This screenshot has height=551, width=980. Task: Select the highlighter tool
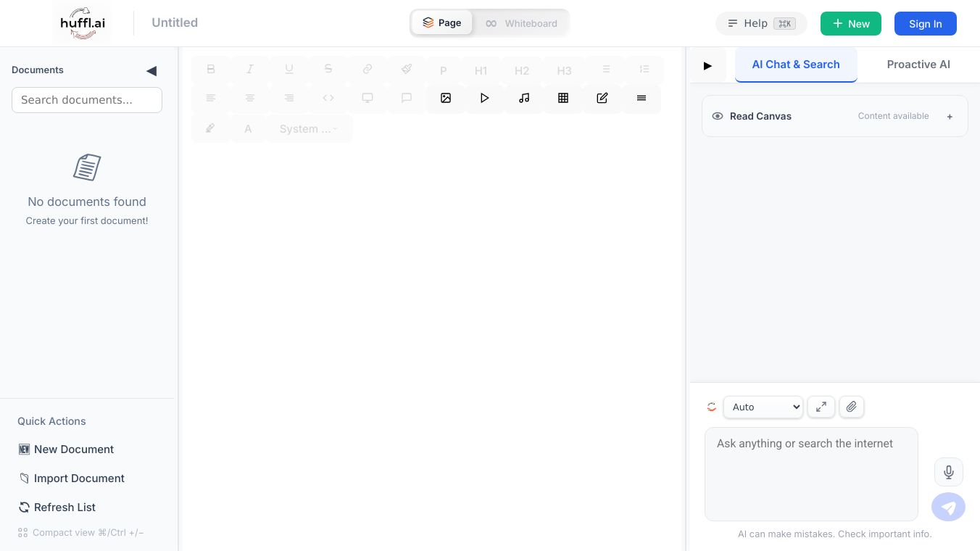click(211, 128)
